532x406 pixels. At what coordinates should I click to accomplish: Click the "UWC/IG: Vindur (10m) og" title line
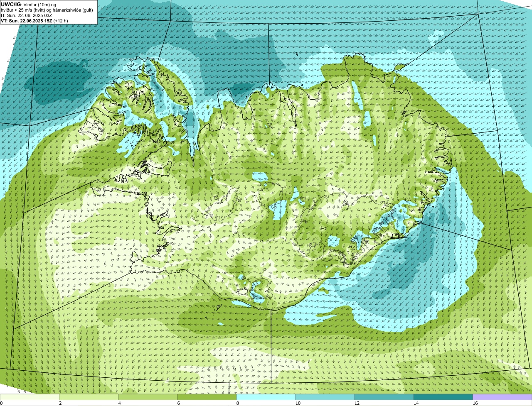tap(28, 4)
